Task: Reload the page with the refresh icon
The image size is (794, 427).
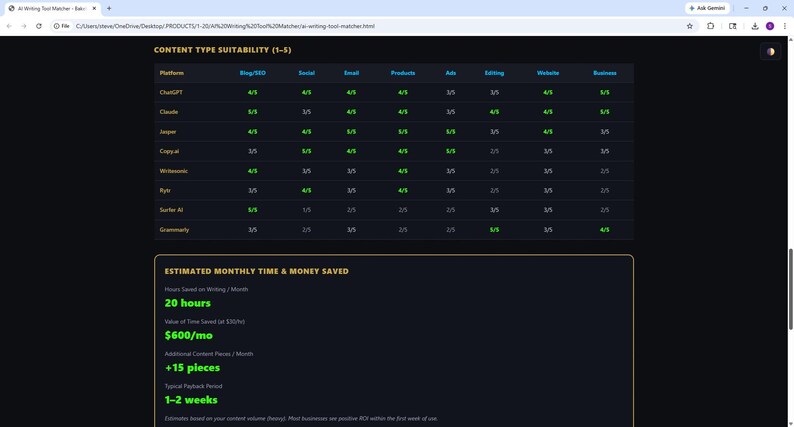Action: 38,26
